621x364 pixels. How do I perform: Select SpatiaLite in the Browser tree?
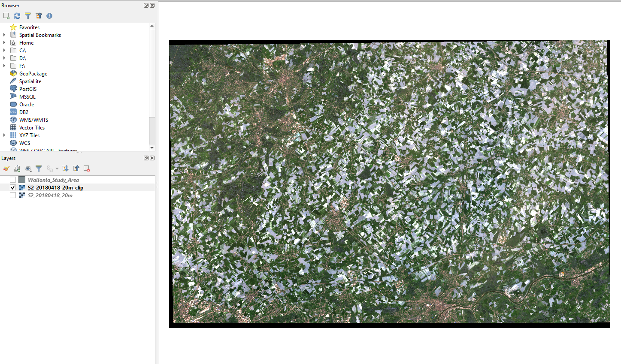[30, 81]
